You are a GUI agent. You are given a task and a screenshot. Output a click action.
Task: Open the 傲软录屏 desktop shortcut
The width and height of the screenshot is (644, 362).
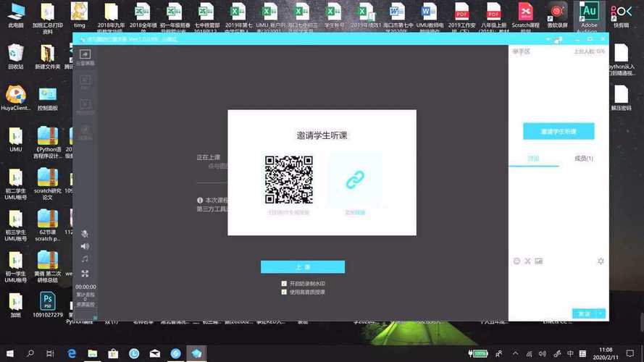(557, 15)
